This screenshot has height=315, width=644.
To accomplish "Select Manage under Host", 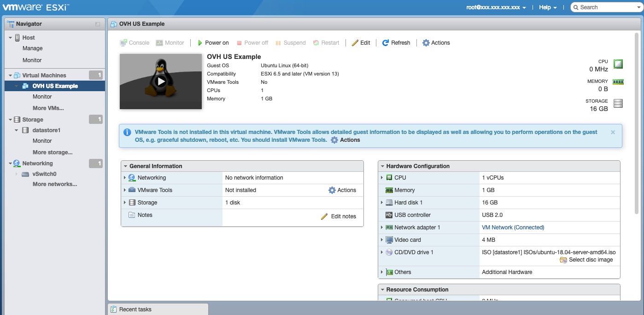I will [33, 48].
